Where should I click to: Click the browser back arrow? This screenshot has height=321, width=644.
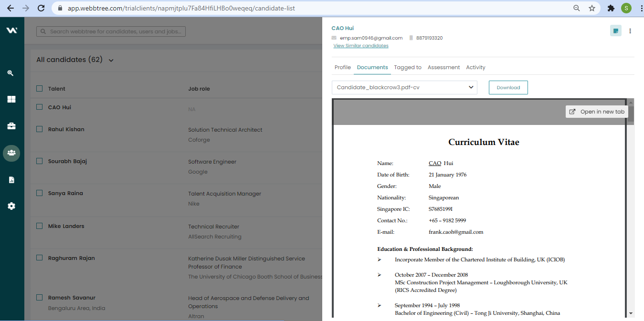(x=11, y=8)
